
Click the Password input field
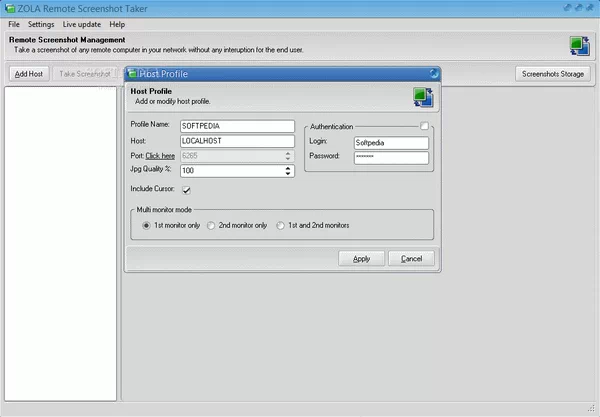tap(391, 158)
